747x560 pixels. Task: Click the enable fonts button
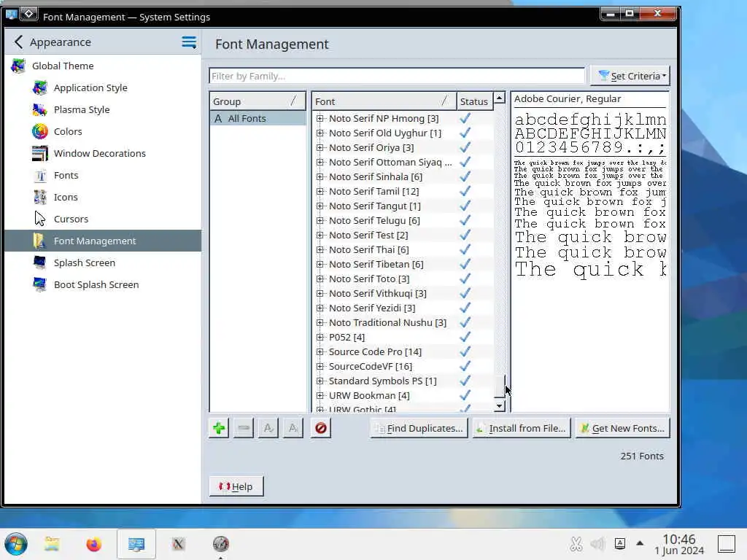(268, 428)
